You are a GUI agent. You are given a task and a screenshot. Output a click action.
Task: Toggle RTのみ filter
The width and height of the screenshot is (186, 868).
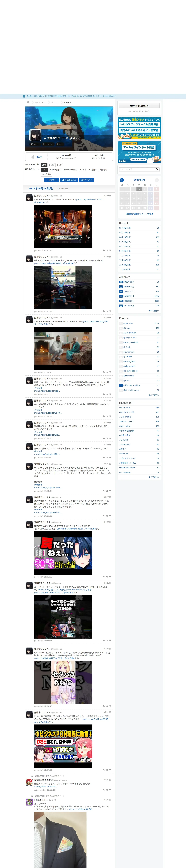pos(83,170)
